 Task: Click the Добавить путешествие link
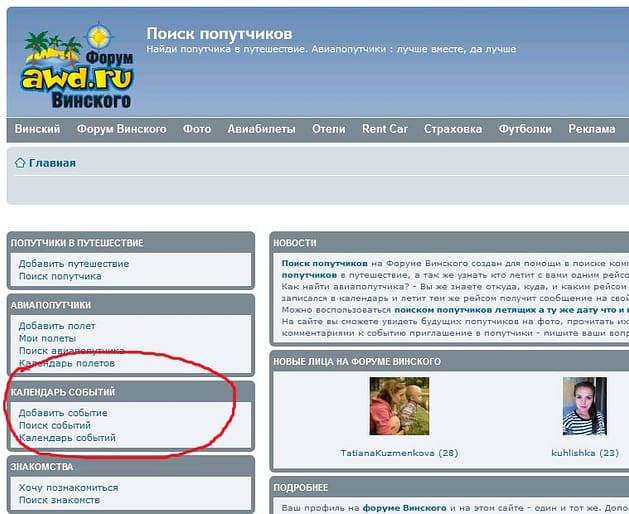click(x=73, y=264)
